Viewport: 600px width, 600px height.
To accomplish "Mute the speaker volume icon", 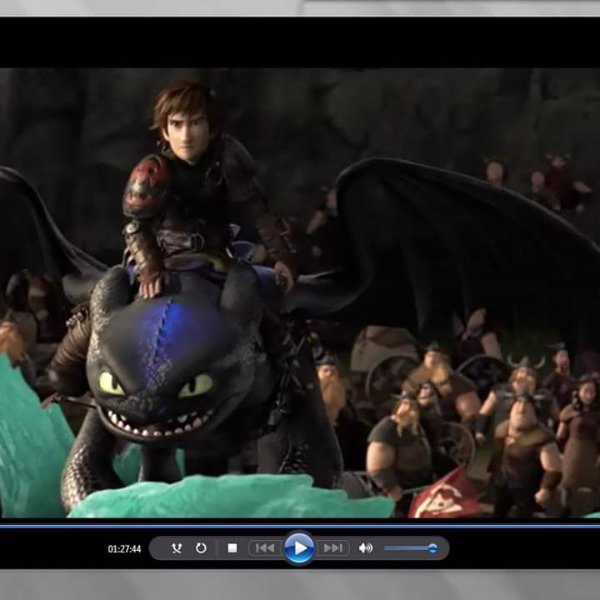I will pos(365,548).
